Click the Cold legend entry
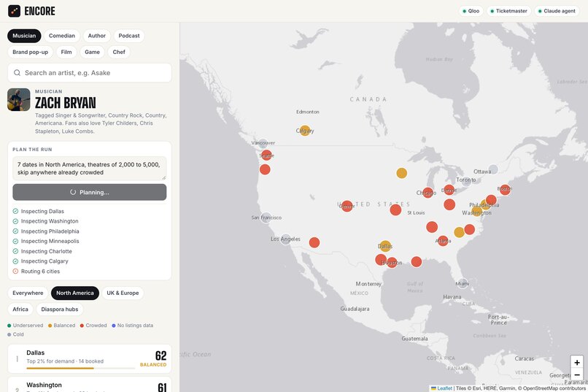Image resolution: width=588 pixels, height=392 pixels. [15, 334]
